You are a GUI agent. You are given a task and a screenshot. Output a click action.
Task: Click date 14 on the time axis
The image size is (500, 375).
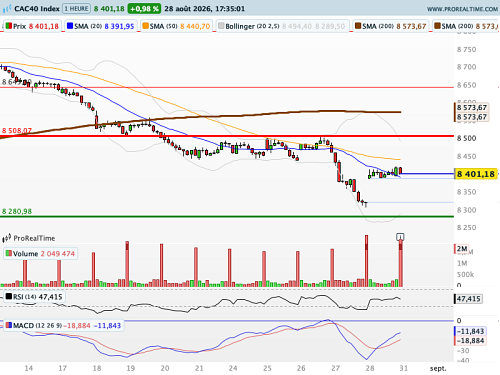coord(29,368)
